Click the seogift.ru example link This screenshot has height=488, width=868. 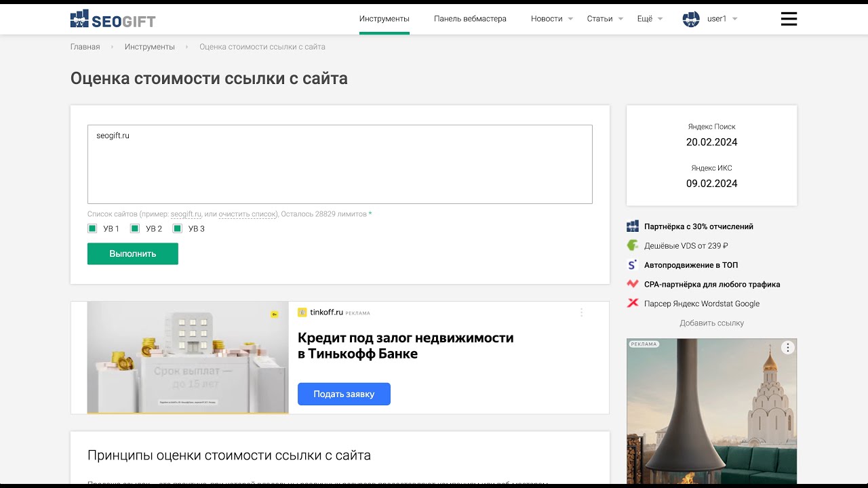[x=186, y=214]
